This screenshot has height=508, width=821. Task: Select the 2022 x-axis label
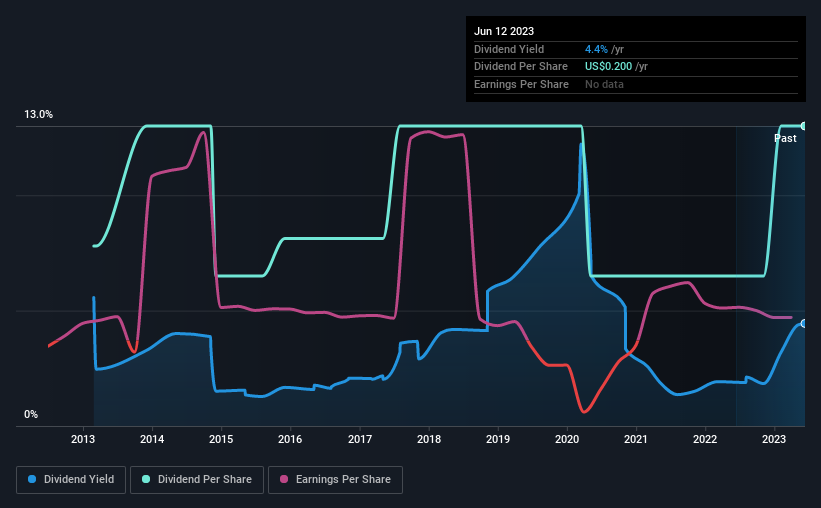(705, 439)
